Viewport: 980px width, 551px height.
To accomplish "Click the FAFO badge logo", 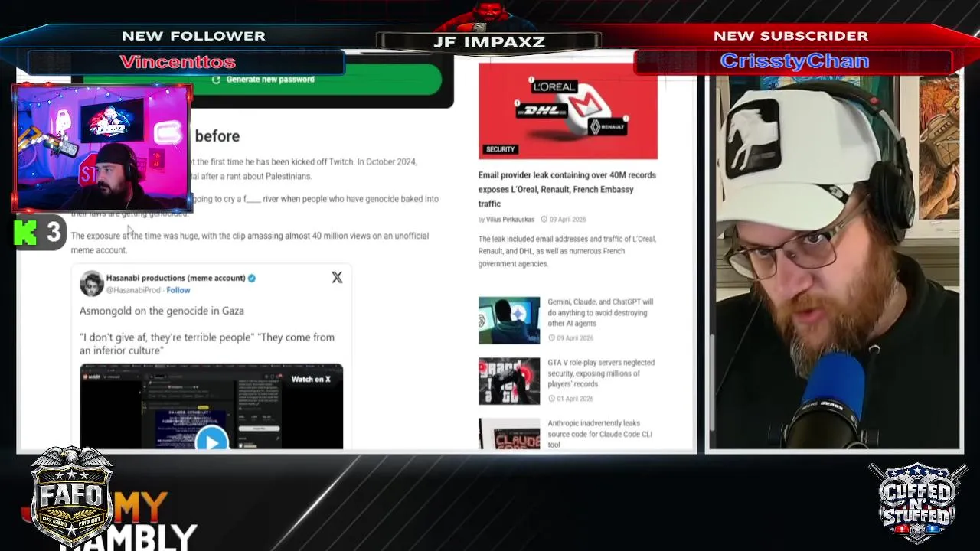I will (71, 496).
